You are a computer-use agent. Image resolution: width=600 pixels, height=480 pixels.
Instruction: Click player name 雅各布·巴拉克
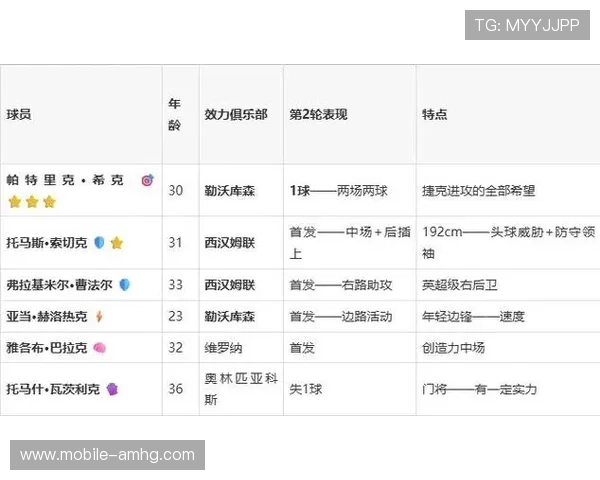coord(47,348)
